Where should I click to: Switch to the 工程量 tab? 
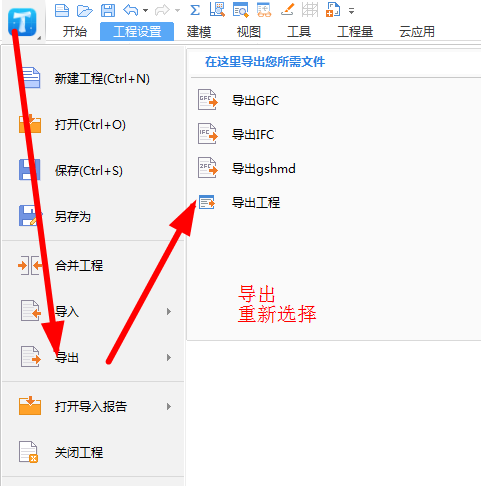coord(355,32)
